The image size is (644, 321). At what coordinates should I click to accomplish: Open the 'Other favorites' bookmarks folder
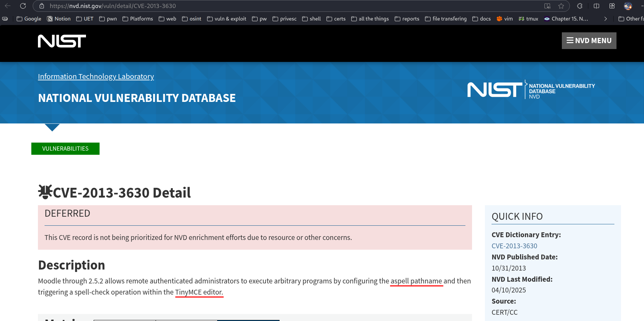pyautogui.click(x=631, y=19)
